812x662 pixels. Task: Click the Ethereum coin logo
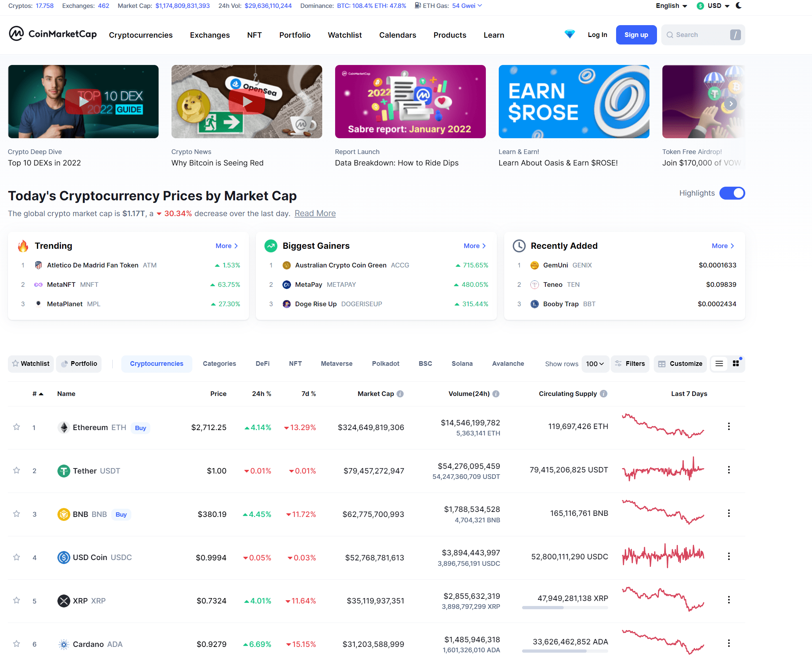coord(64,427)
